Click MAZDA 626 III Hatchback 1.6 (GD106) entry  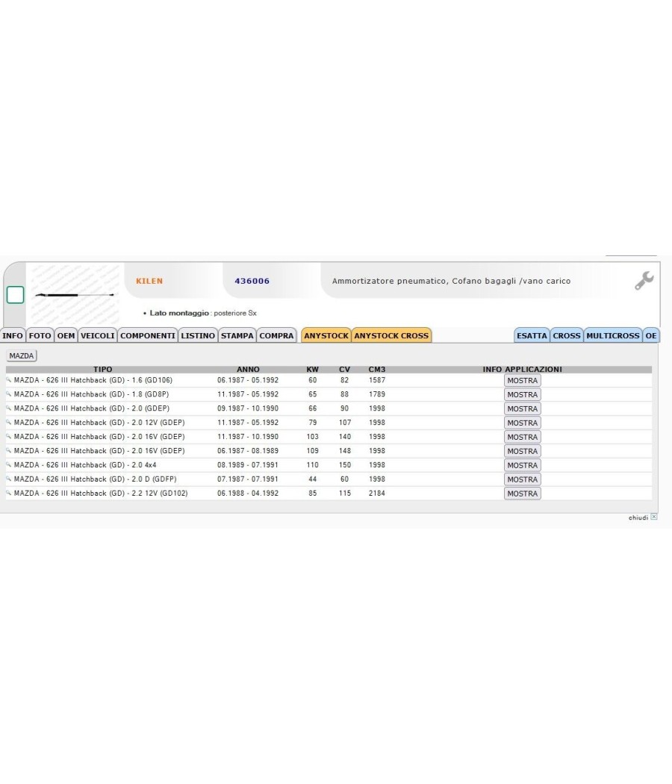click(x=93, y=380)
